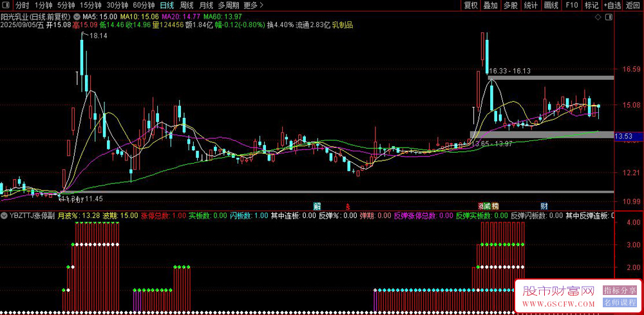Click the red $ dividend marker

pos(348,205)
